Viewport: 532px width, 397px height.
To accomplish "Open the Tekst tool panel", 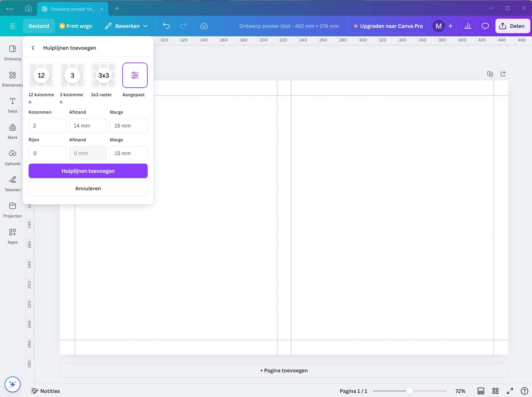I will coord(12,105).
